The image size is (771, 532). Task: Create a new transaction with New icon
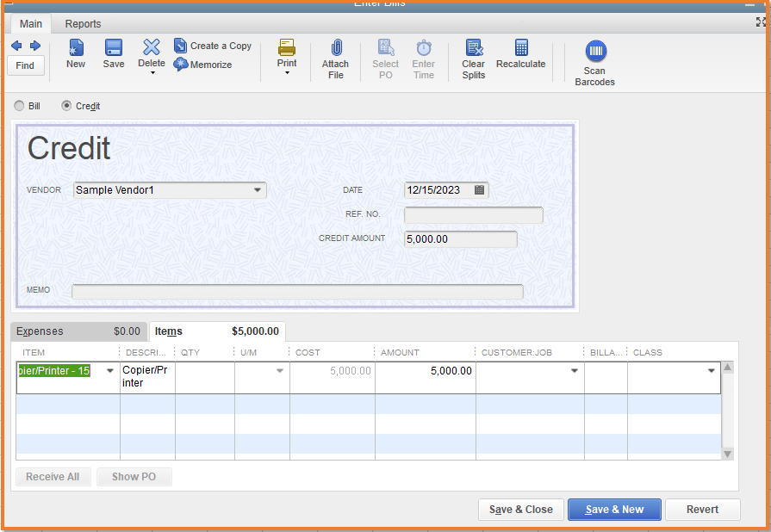(75, 53)
